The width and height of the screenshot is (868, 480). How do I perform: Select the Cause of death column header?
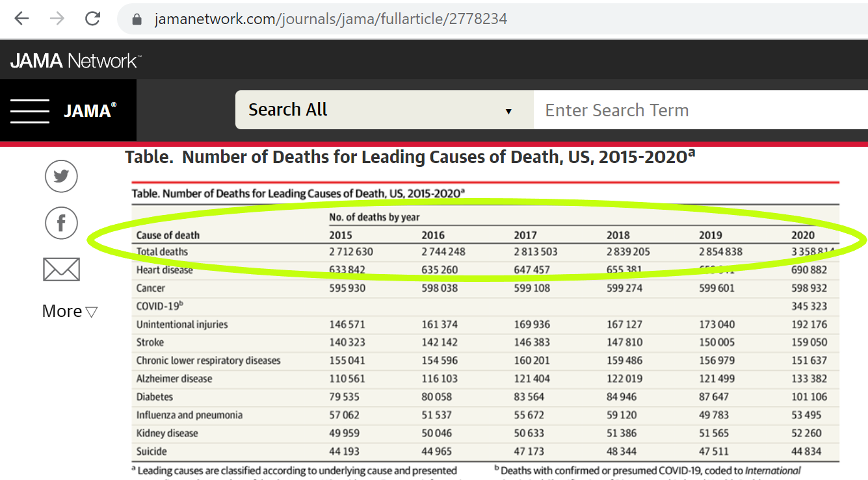tap(168, 235)
